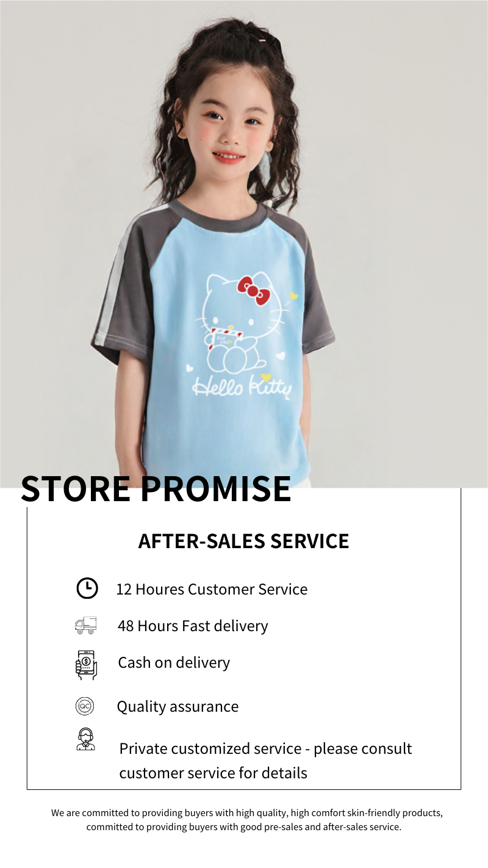Click the Hello Kitty script lettering on shirt
This screenshot has height=868, width=488.
point(242,387)
